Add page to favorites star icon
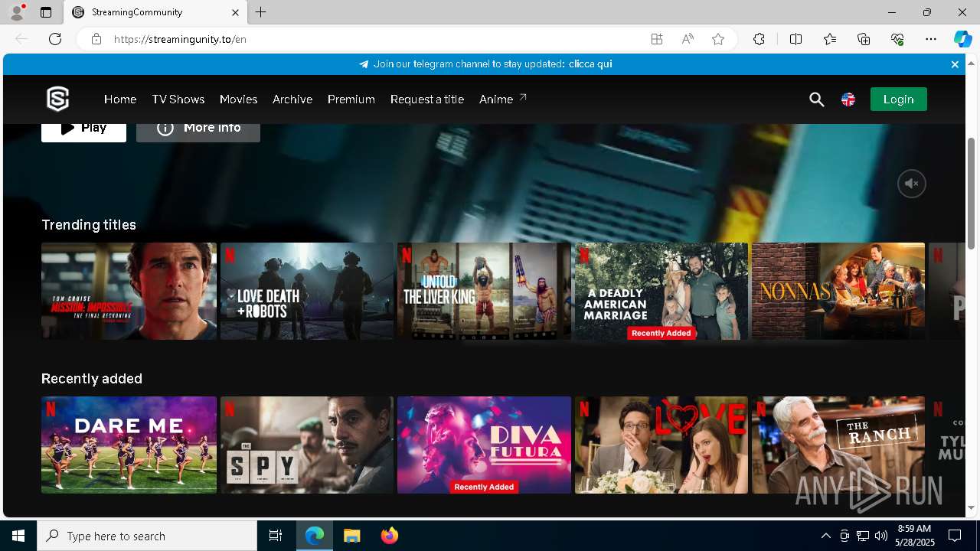The image size is (980, 551). tap(718, 39)
